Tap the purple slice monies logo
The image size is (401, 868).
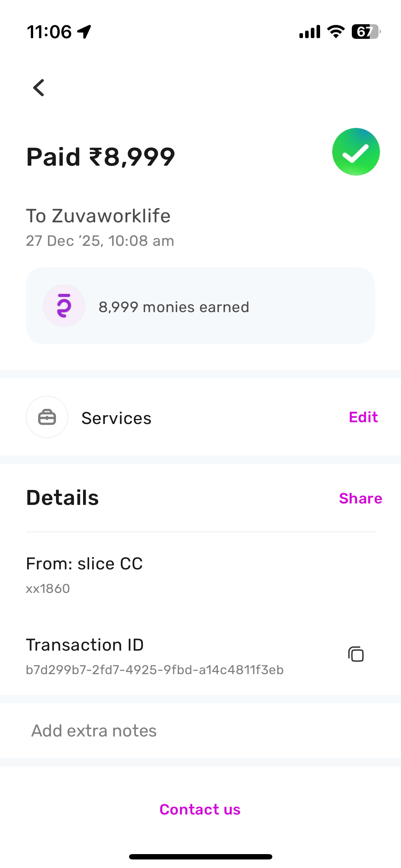(64, 306)
